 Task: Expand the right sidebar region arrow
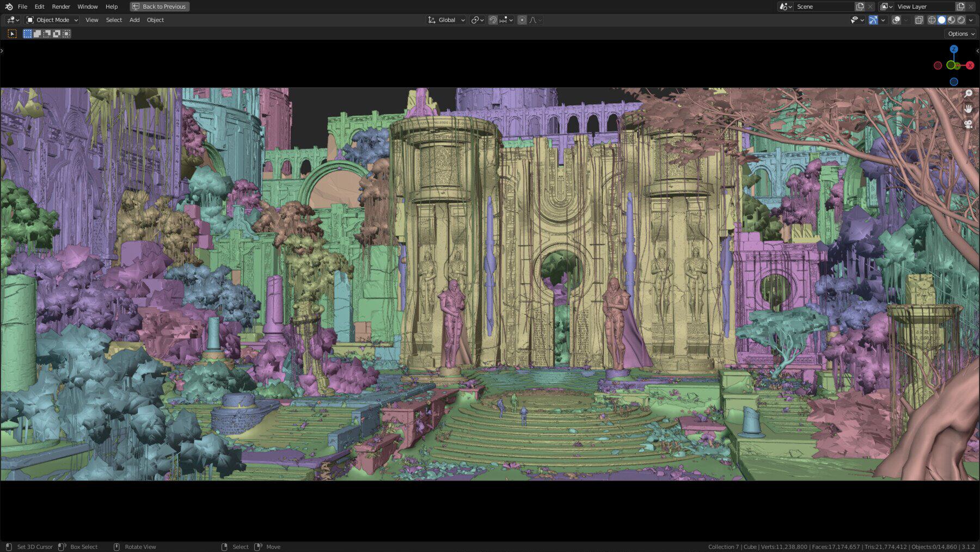tap(977, 51)
